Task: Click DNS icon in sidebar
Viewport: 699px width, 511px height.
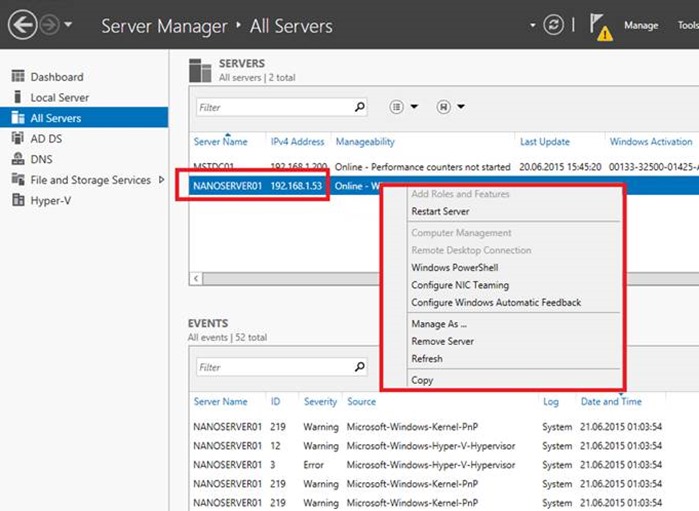Action: 18,158
